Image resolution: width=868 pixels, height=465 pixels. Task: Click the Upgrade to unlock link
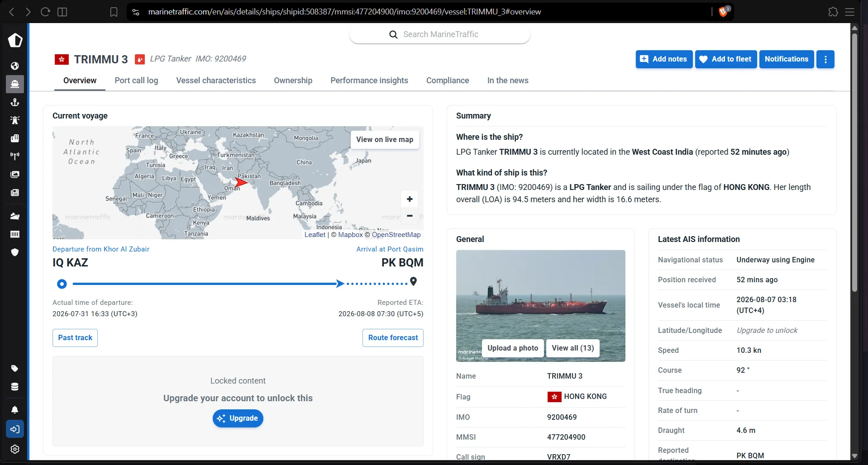[x=767, y=331]
